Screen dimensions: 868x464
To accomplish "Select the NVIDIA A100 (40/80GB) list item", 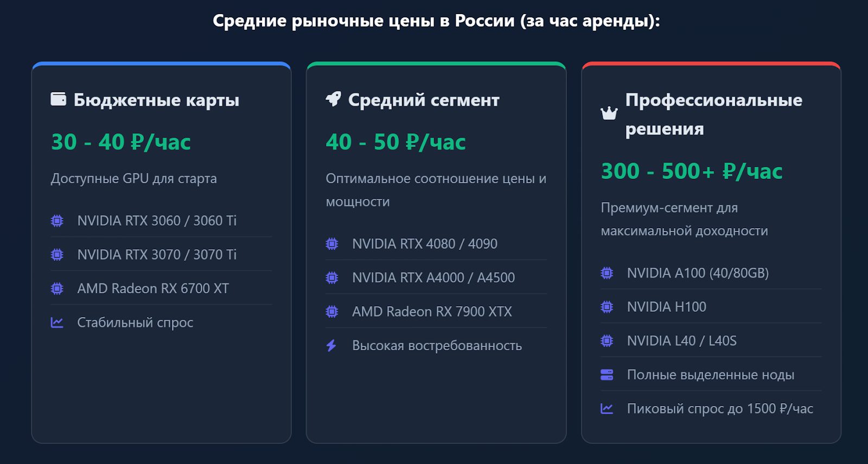I will click(698, 273).
